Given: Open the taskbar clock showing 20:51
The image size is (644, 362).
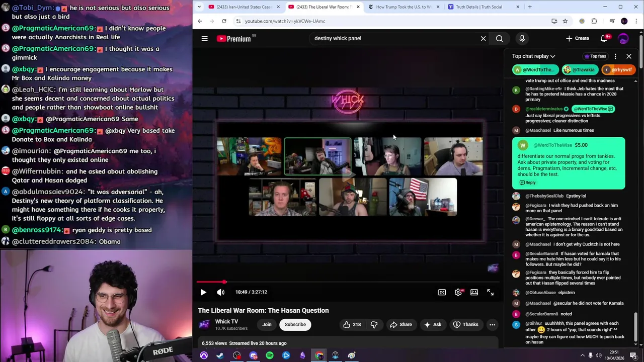Looking at the screenshot, I should 615,355.
